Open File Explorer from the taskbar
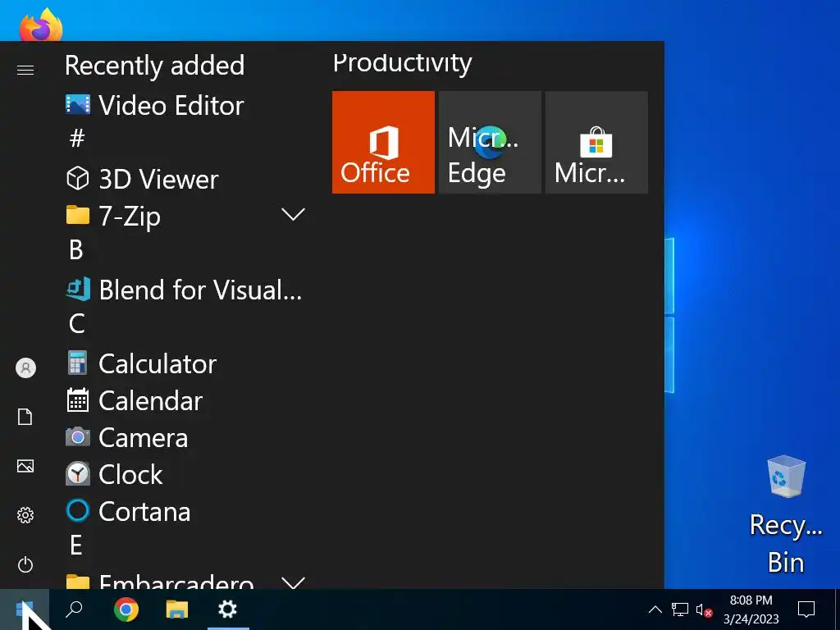The height and width of the screenshot is (630, 840). click(177, 609)
